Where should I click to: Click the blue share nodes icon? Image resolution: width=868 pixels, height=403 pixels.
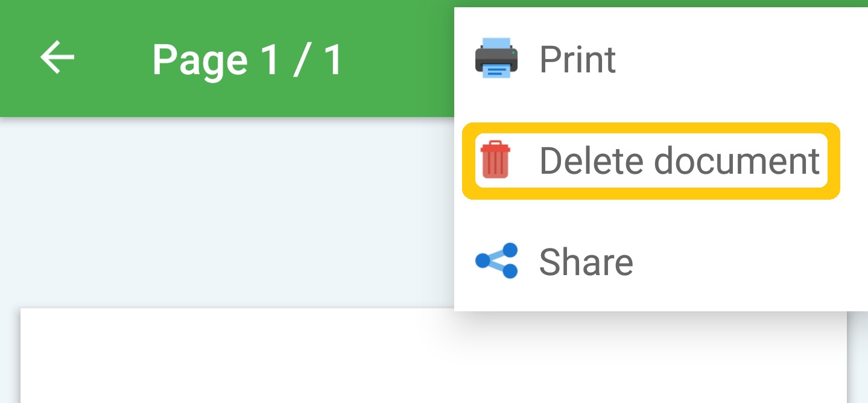(x=496, y=261)
